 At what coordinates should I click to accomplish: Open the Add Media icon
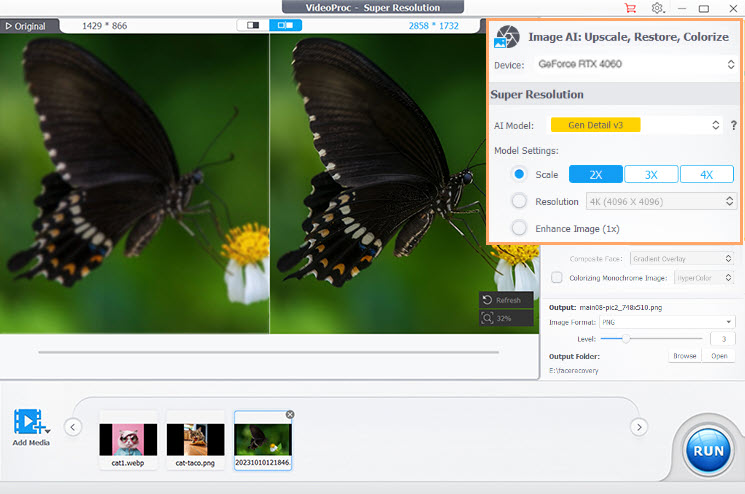point(28,421)
